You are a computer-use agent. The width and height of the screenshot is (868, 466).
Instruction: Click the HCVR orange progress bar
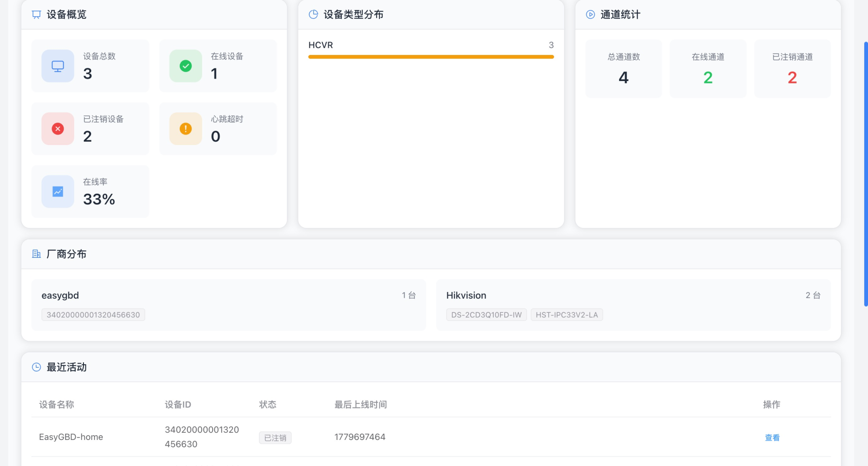point(431,57)
